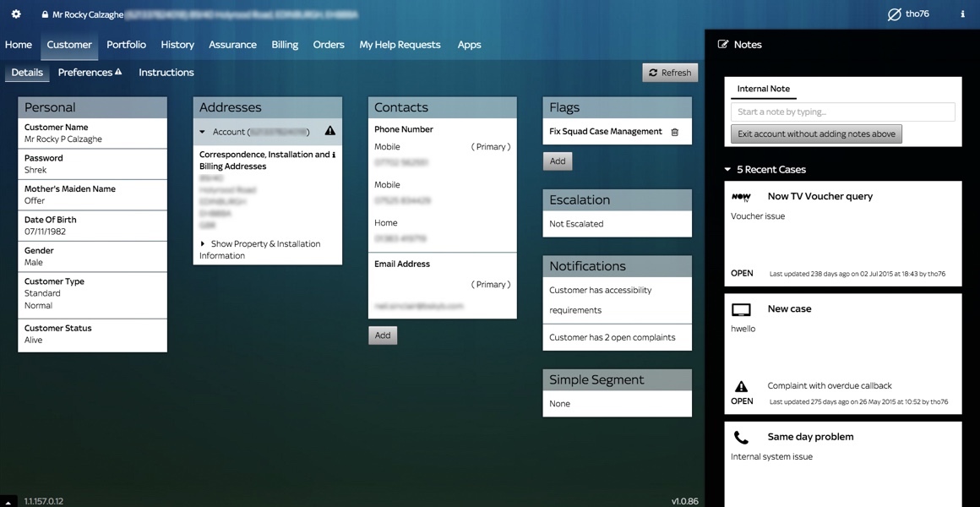Click the padlock icon beside customer name

tap(45, 14)
